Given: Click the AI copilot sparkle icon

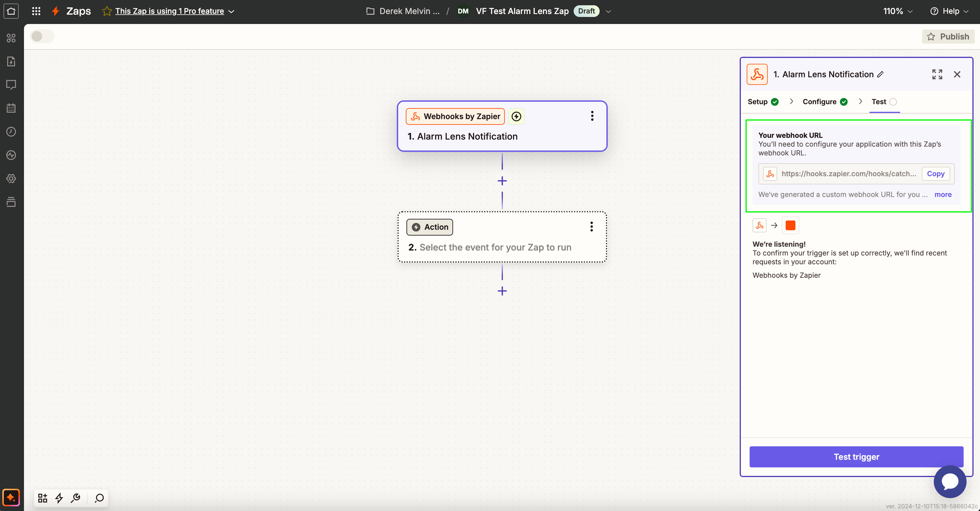Looking at the screenshot, I should pyautogui.click(x=11, y=497).
